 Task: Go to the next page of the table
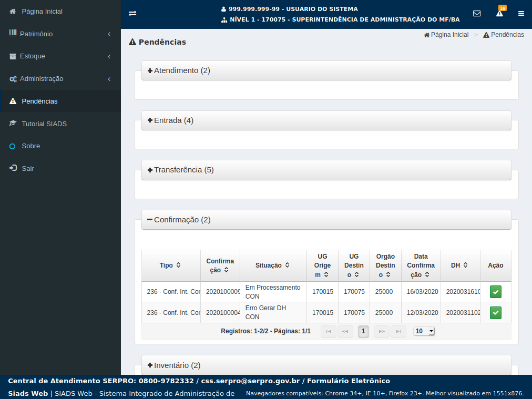pyautogui.click(x=382, y=331)
